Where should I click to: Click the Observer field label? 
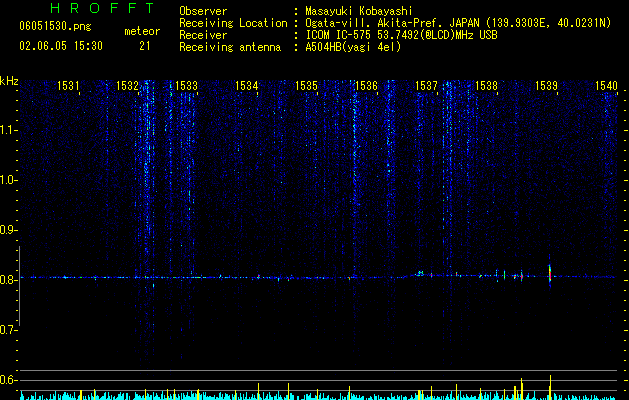click(203, 11)
